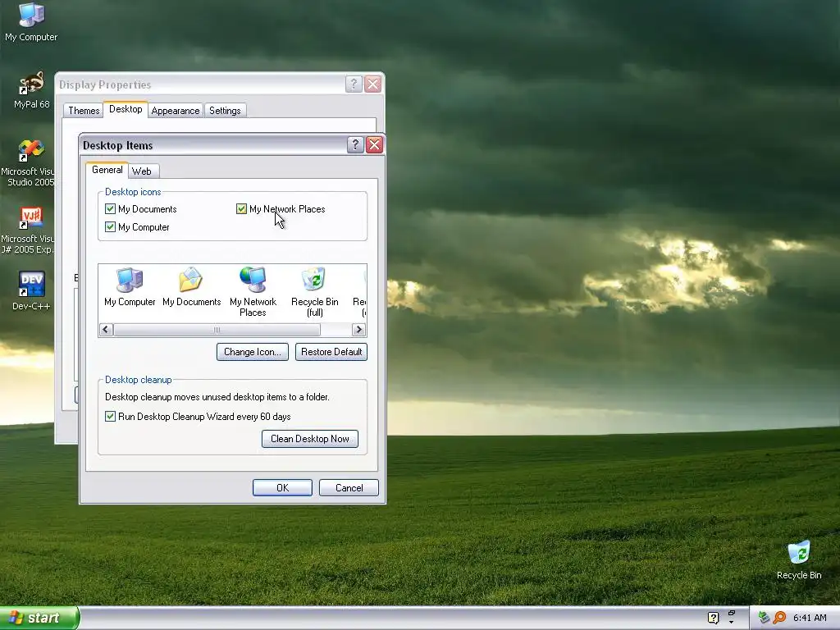Uncheck the My Network Places checkbox
Screen dimensions: 840x630
click(242, 209)
